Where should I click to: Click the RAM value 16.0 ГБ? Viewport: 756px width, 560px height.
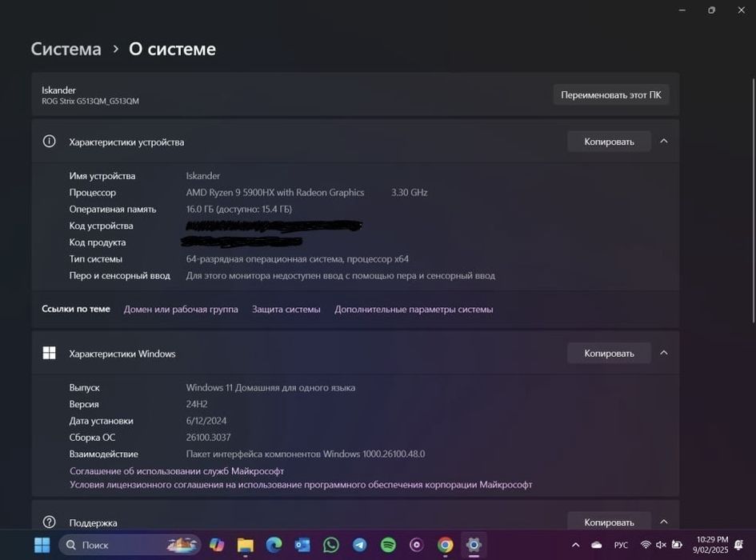(238, 209)
